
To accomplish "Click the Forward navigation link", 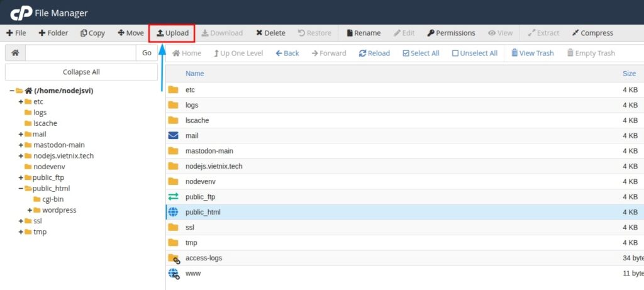I will [328, 53].
